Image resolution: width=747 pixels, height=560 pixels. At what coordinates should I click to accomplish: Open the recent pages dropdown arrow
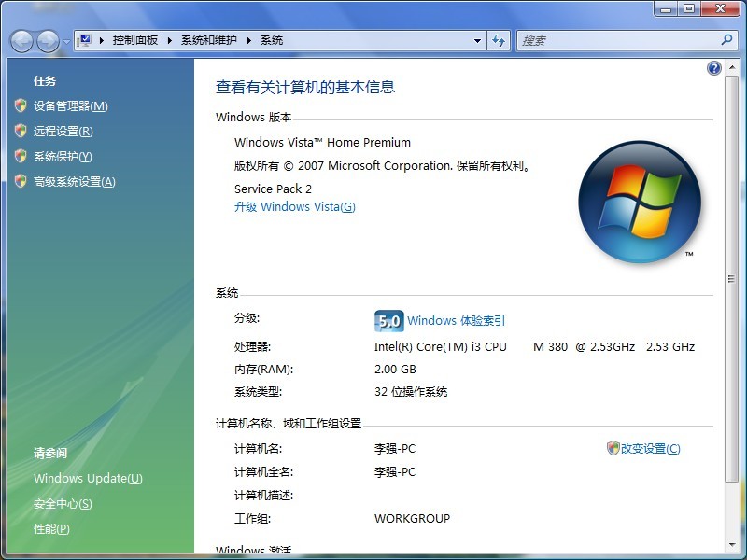tap(66, 41)
